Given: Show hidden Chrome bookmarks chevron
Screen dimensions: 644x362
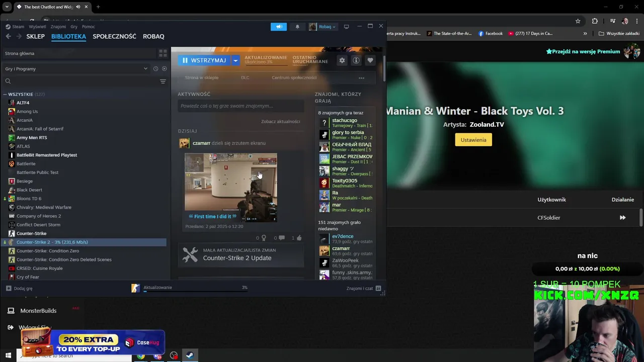Looking at the screenshot, I should coord(585,34).
